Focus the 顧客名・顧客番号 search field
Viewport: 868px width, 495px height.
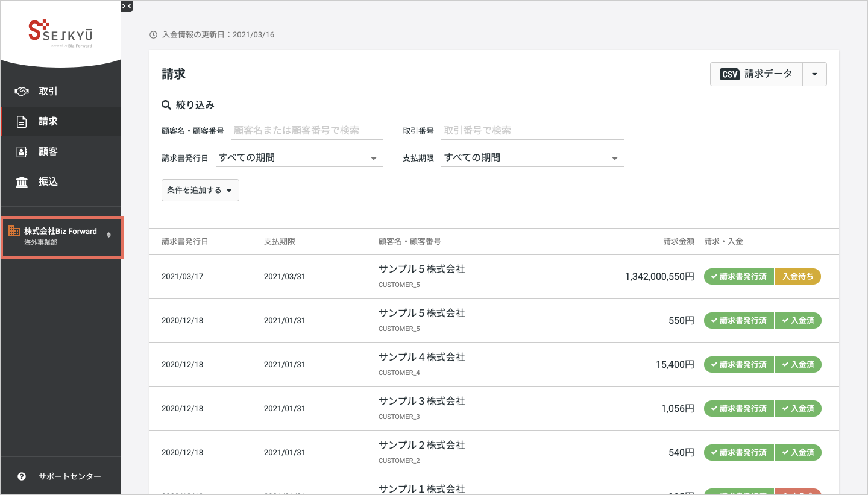pyautogui.click(x=307, y=130)
